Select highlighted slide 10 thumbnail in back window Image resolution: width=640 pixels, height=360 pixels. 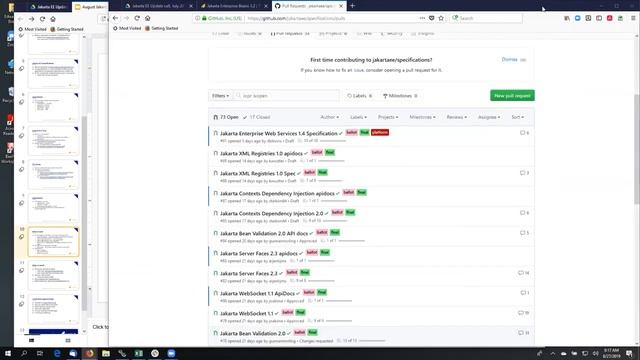(x=53, y=242)
